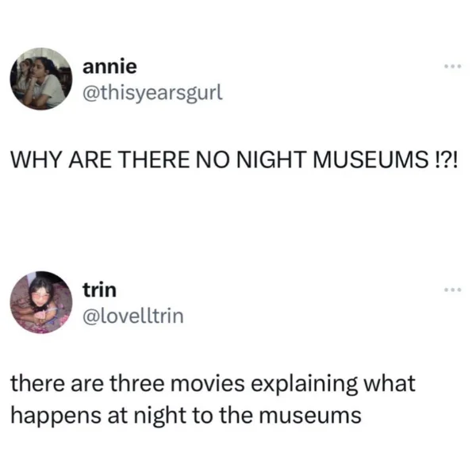Click the word 'explaining' in trin's reply

point(304,384)
